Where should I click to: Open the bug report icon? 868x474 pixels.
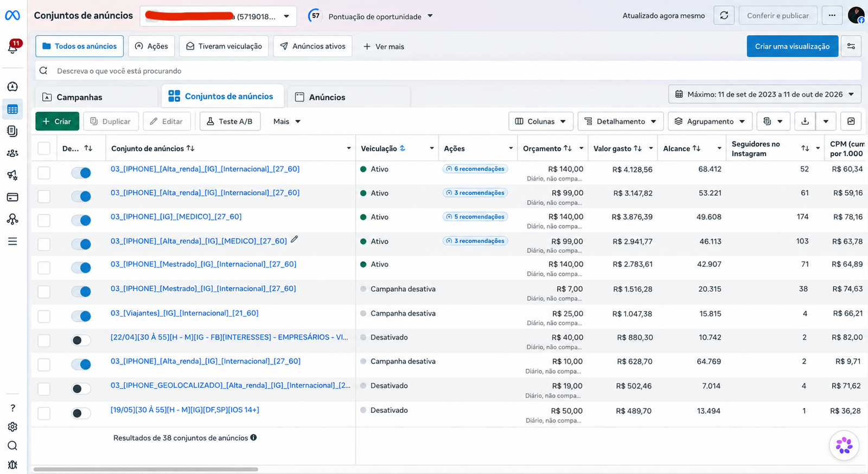tap(12, 465)
